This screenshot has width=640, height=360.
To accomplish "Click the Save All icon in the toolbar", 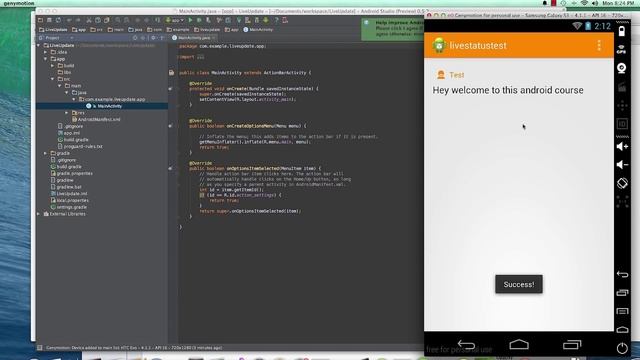I will [49, 20].
